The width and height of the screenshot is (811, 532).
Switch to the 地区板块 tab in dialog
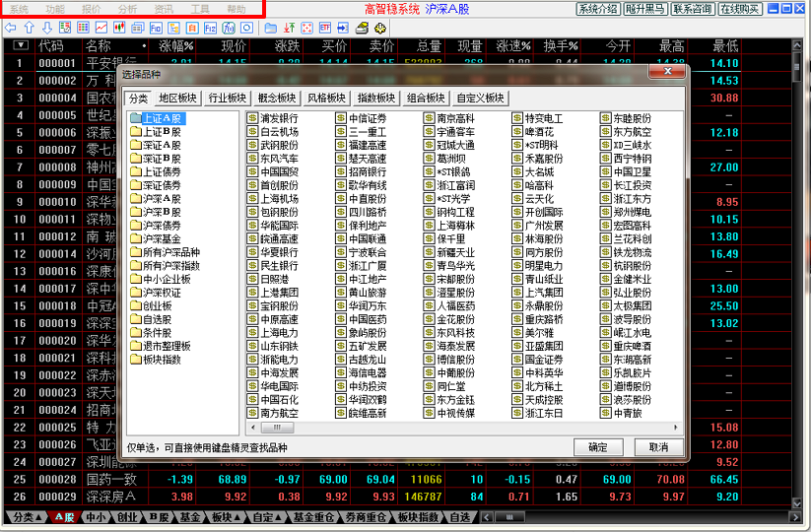177,98
